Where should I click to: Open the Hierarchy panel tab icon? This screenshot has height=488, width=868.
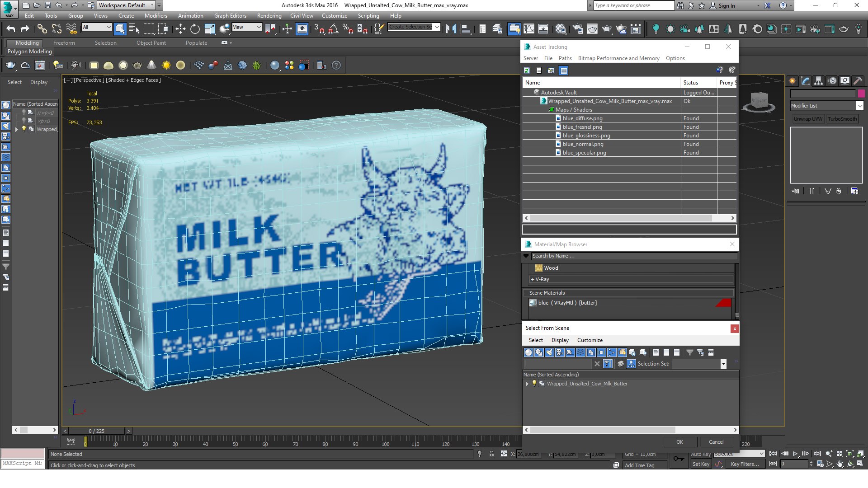pos(819,81)
